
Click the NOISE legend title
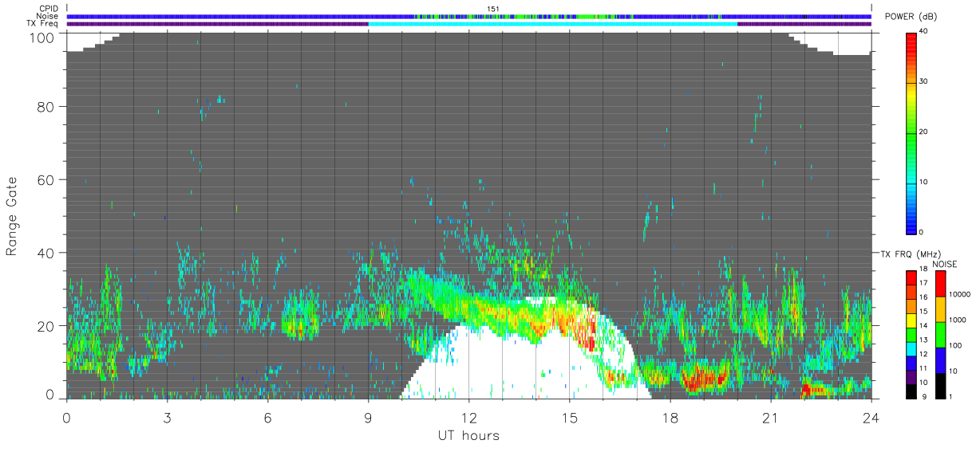click(x=944, y=264)
